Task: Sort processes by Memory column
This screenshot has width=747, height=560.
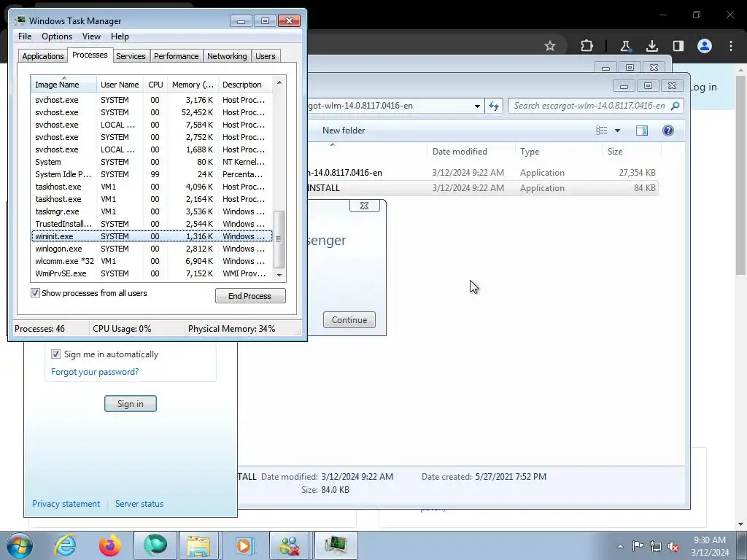Action: pyautogui.click(x=193, y=85)
